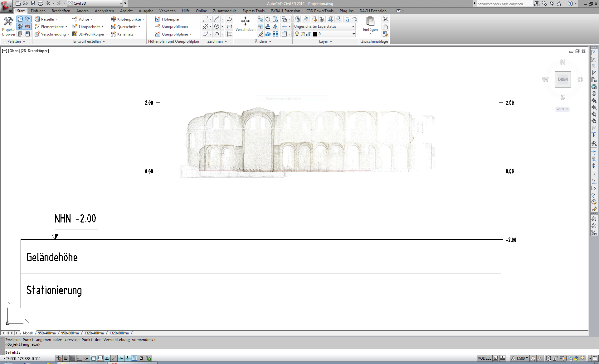Click the MODELL button in status bar
Image resolution: width=599 pixels, height=364 pixels.
point(484,358)
